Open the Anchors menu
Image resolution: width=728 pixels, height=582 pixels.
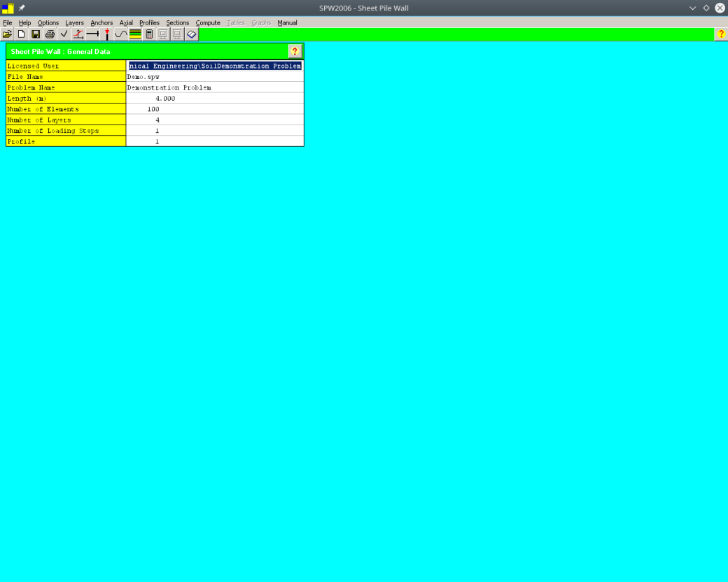(x=101, y=22)
